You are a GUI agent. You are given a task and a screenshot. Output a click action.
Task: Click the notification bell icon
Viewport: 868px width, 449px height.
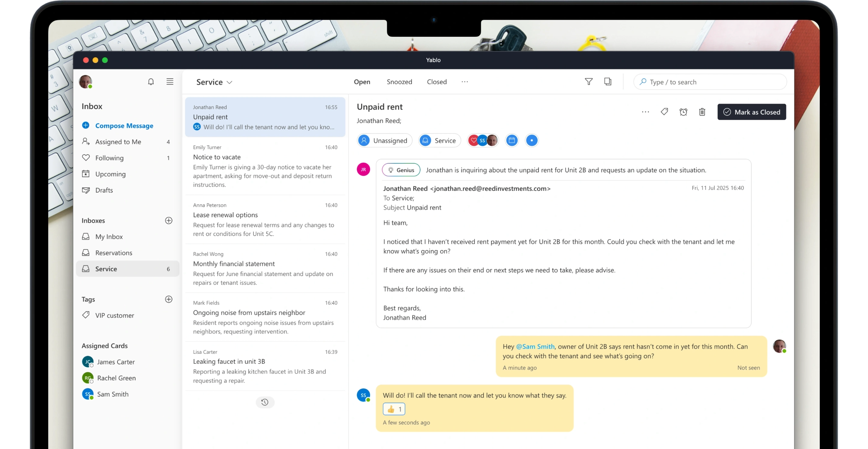[x=151, y=82]
